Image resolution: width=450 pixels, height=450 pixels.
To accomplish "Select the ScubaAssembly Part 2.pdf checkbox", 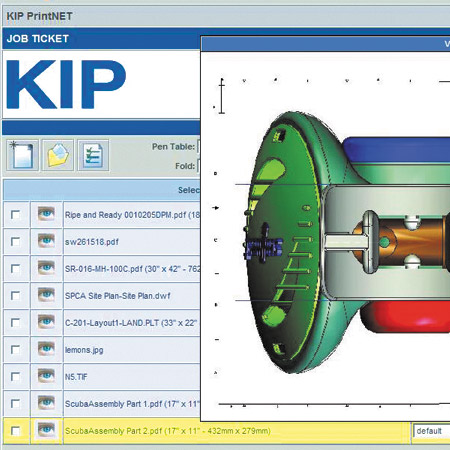I will click(x=15, y=431).
